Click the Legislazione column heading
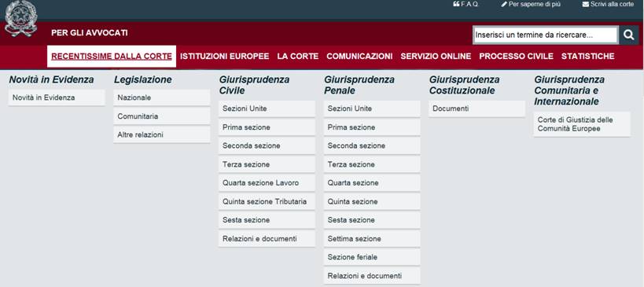 point(143,79)
